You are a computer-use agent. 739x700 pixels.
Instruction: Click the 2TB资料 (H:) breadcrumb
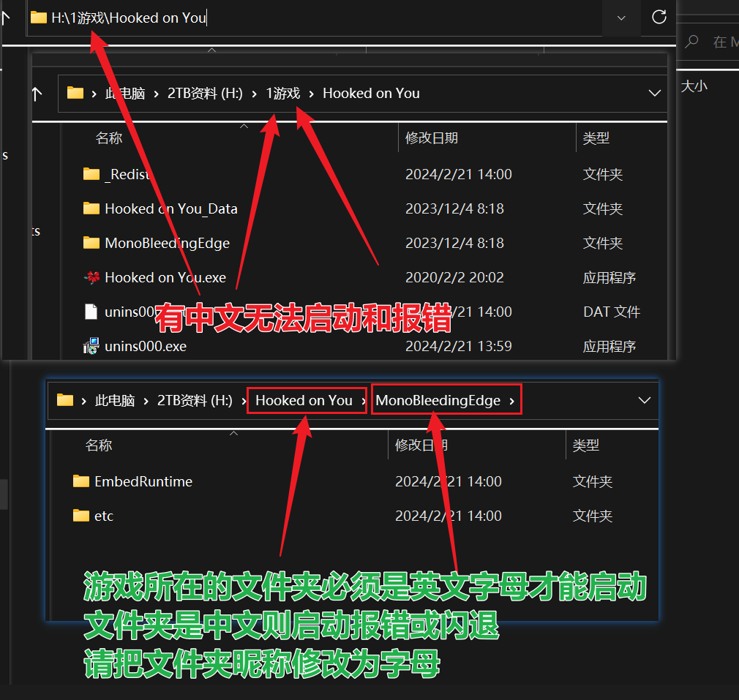click(207, 94)
